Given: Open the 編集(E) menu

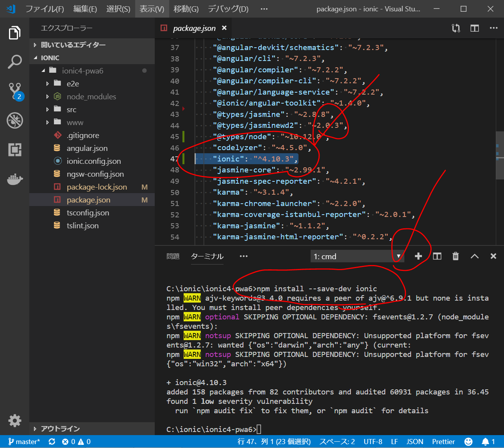Looking at the screenshot, I should click(x=85, y=9).
